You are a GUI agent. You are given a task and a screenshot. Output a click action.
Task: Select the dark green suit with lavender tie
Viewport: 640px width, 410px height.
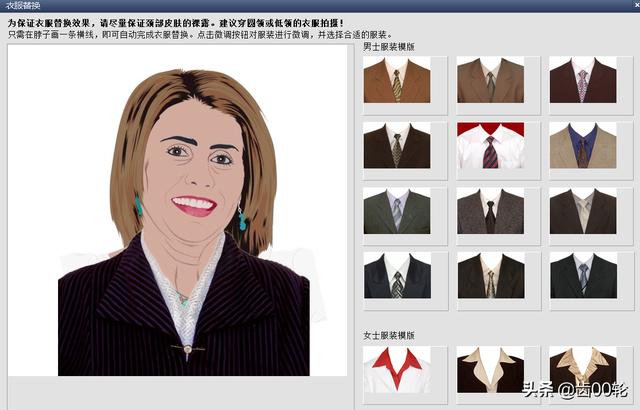tap(397, 211)
